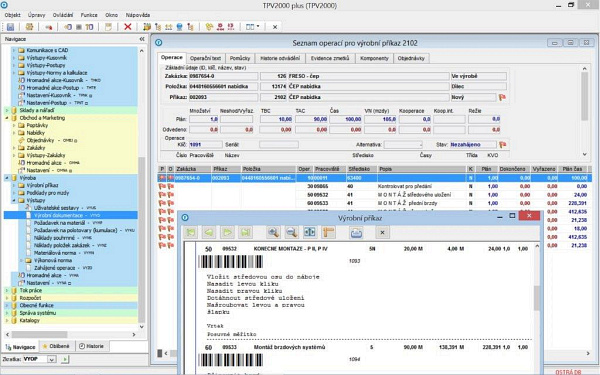Screen dimensions: 600x375
Task: Expand the Tok práce tree node
Action: (x=7, y=290)
